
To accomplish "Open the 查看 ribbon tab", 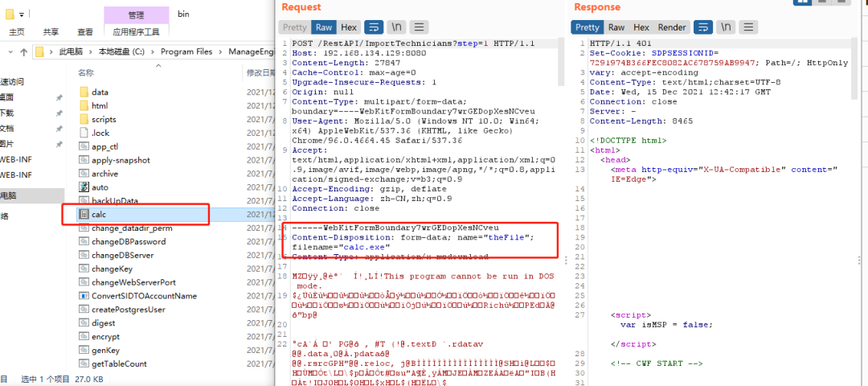I will coord(84,32).
